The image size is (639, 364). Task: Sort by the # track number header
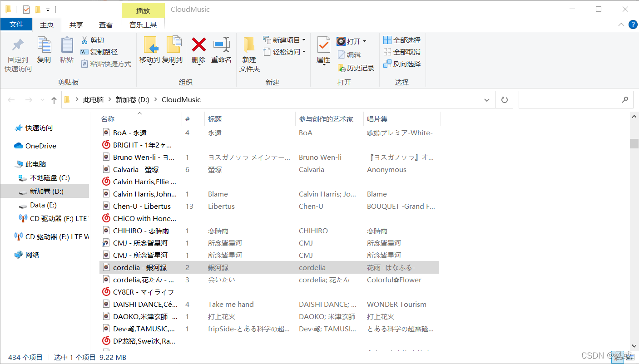point(188,119)
